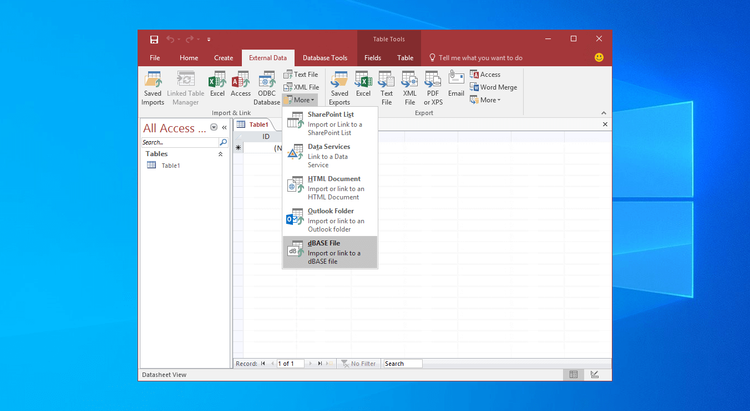Switch to the Create tab
750x411 pixels.
[223, 58]
